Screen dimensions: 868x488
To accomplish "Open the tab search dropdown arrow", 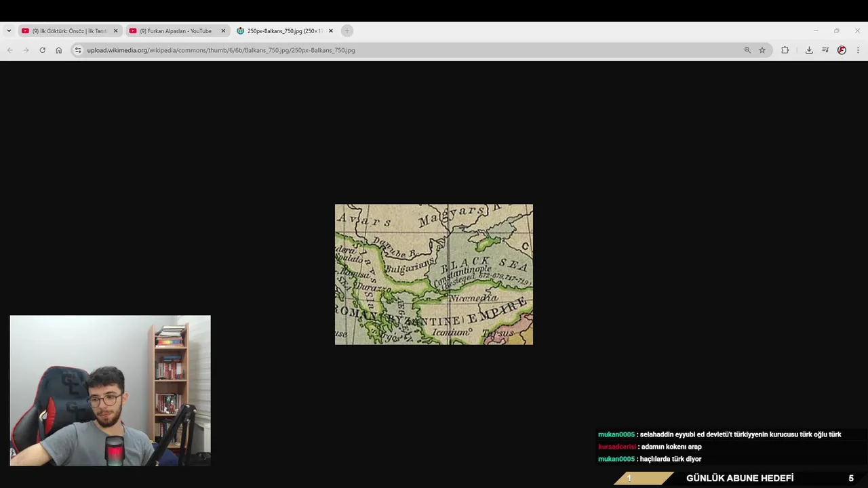I will coord(9,30).
